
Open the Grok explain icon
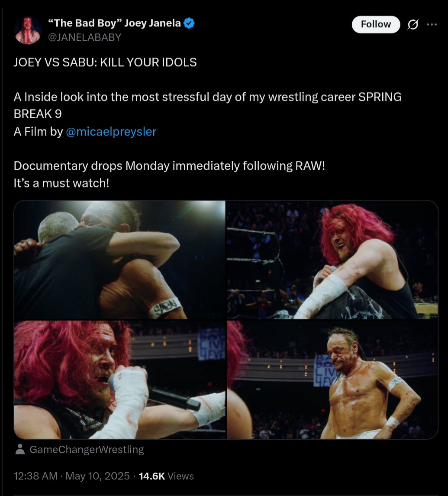[x=413, y=24]
